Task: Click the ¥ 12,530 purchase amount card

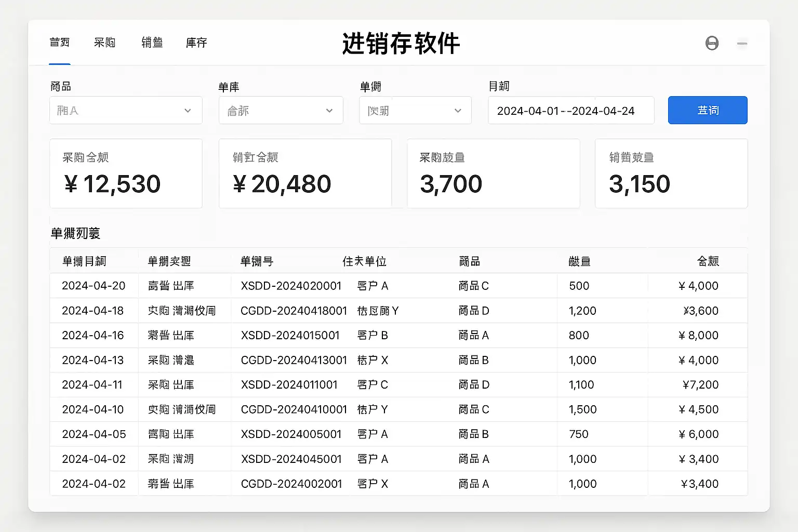Action: 126,174
